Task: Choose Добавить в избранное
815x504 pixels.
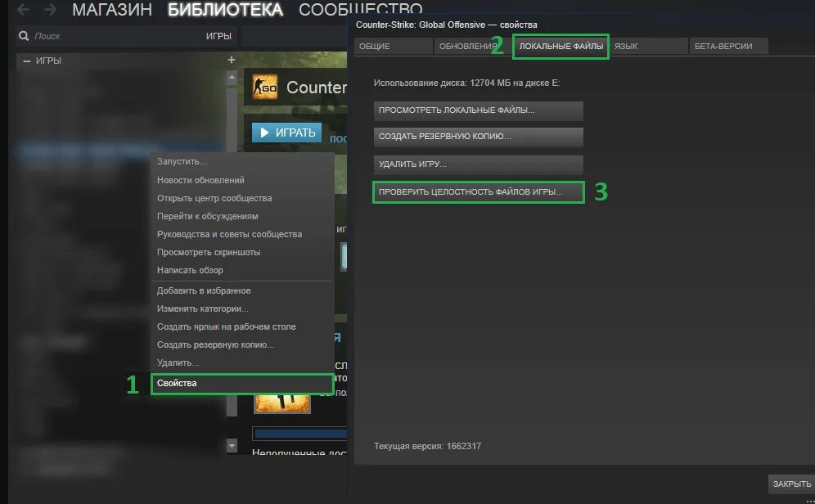Action: click(242, 290)
